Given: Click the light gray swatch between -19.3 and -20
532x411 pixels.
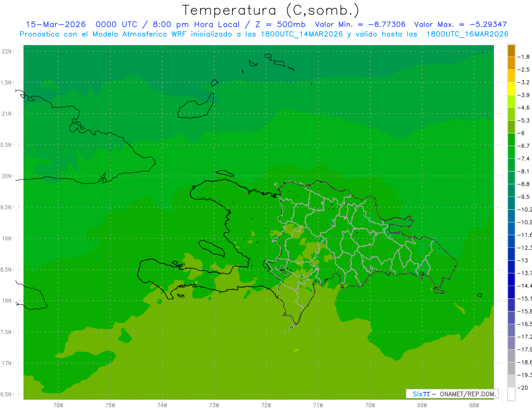Looking at the screenshot, I should [x=511, y=381].
